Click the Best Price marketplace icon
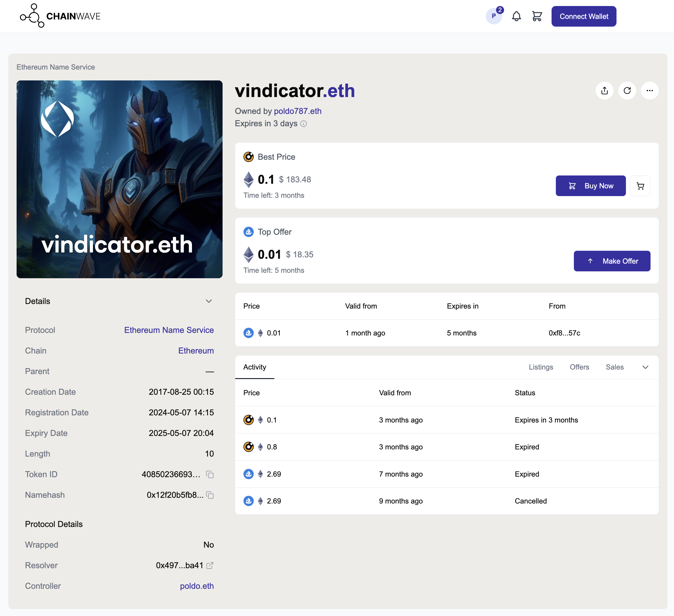 (x=248, y=157)
